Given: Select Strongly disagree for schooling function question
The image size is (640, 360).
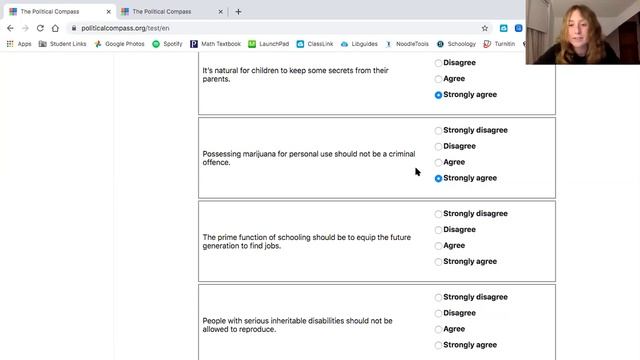Looking at the screenshot, I should click(x=438, y=214).
